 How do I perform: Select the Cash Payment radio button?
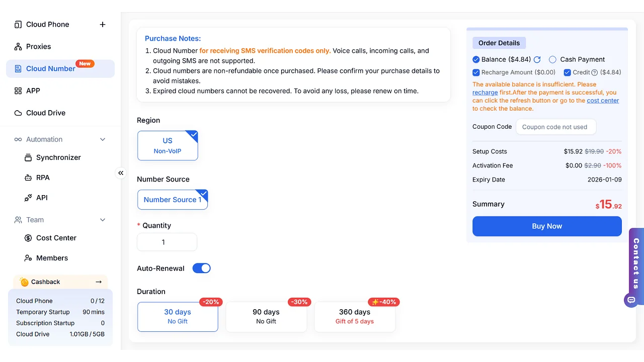tap(552, 59)
